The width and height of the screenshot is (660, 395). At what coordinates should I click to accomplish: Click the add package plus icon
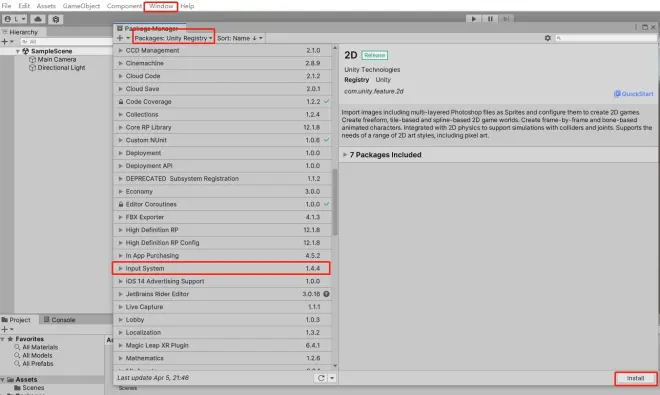(120, 38)
